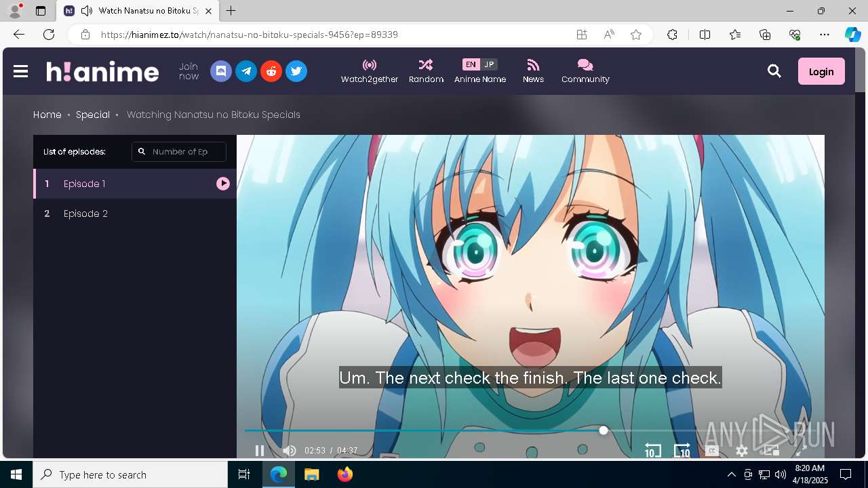The width and height of the screenshot is (868, 488).
Task: Click the play indicator on Episode 1
Action: [x=223, y=184]
